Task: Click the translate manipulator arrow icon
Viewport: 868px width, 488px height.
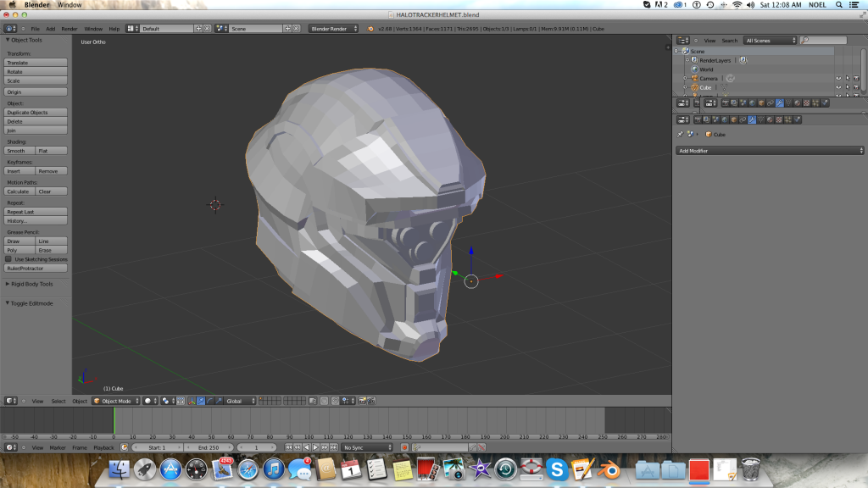Action: coord(202,401)
